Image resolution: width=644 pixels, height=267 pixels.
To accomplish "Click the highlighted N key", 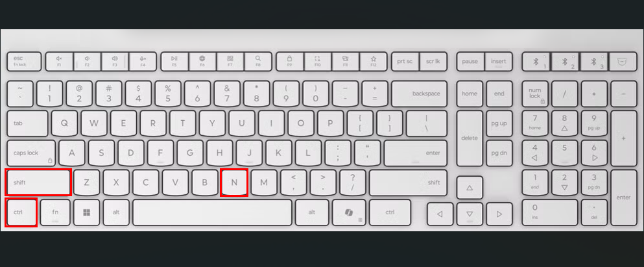I will pyautogui.click(x=234, y=183).
